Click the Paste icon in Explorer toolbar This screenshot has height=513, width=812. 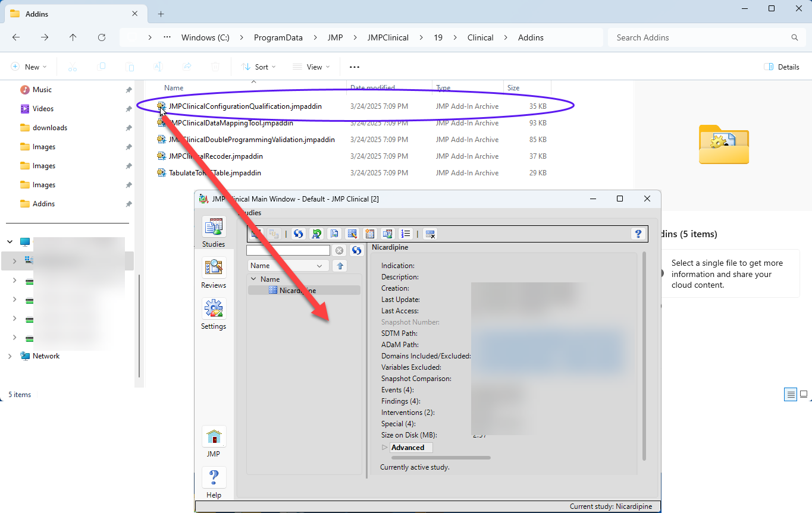coord(130,67)
